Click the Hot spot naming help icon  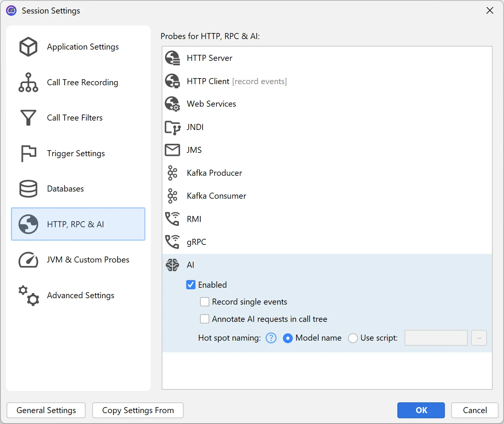click(x=271, y=338)
